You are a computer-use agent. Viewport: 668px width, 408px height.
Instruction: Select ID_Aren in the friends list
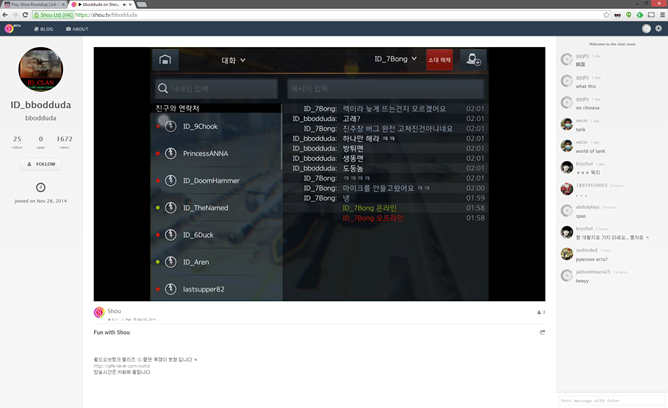(216, 262)
